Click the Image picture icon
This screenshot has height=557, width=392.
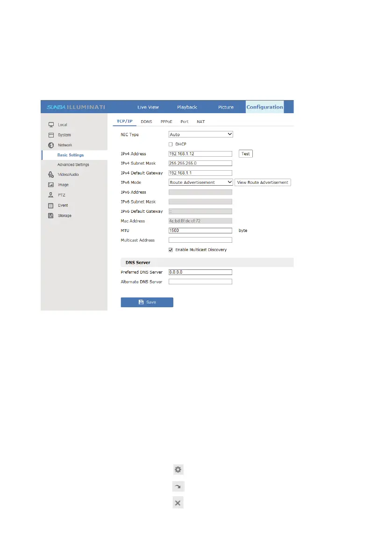point(51,185)
